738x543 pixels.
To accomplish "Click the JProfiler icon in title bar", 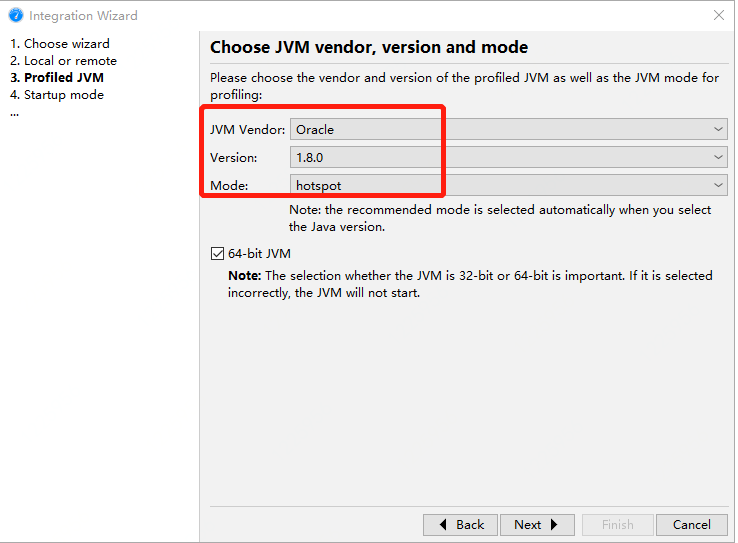I will tap(15, 15).
